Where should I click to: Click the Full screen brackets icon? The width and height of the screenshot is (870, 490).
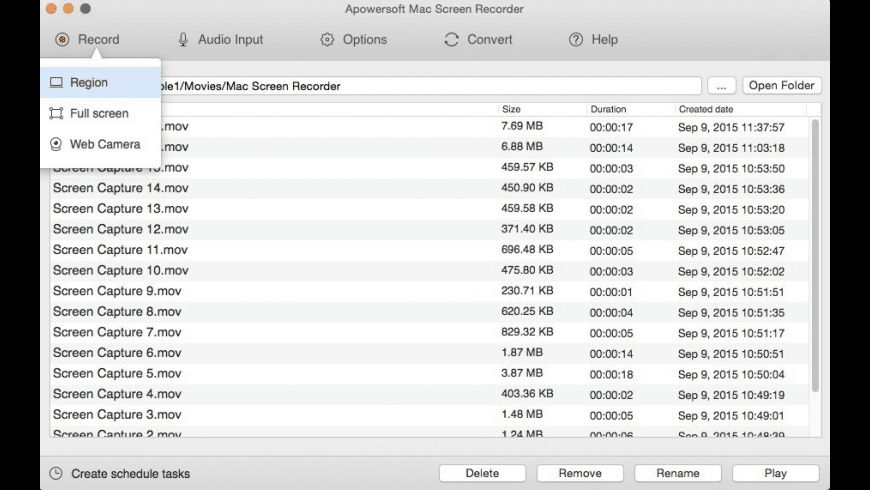56,113
